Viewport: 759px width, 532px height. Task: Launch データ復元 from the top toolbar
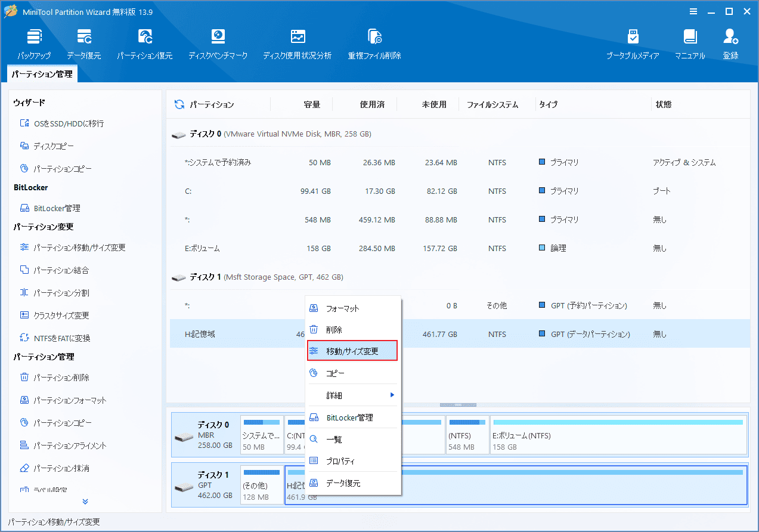click(x=84, y=44)
